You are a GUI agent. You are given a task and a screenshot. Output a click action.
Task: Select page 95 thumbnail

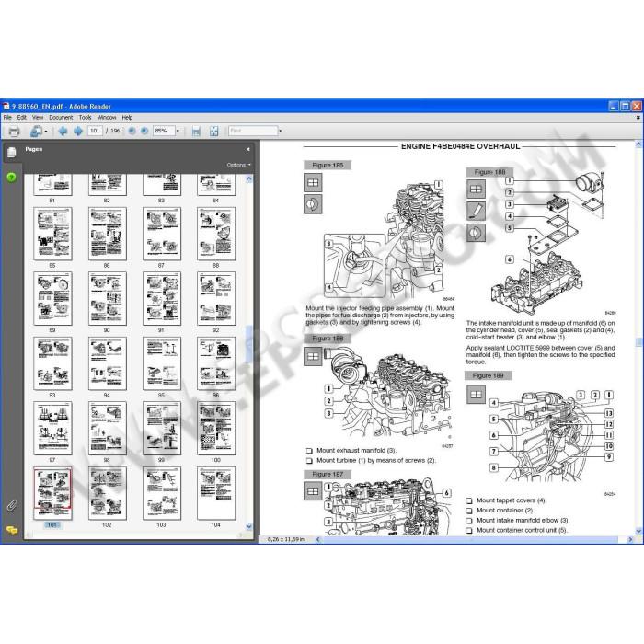pos(162,363)
